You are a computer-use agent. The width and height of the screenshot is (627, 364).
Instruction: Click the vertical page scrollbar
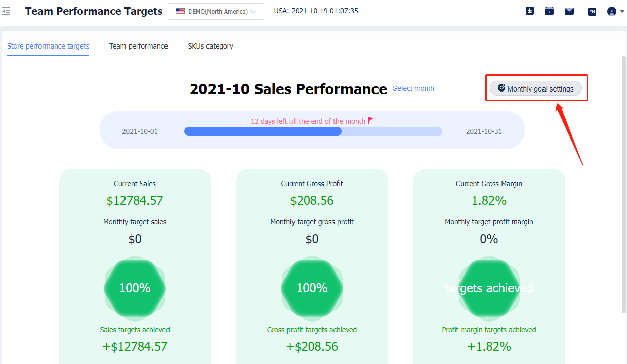pos(624,185)
